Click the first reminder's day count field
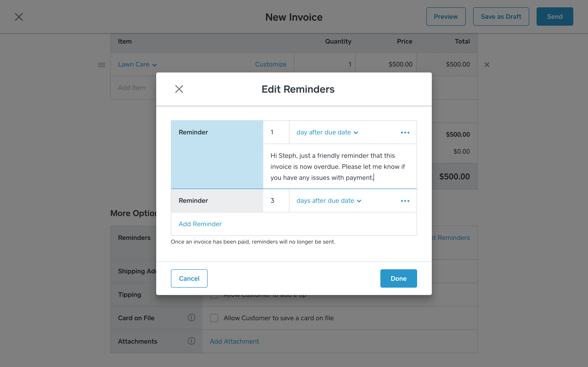The height and width of the screenshot is (367, 588). 276,132
